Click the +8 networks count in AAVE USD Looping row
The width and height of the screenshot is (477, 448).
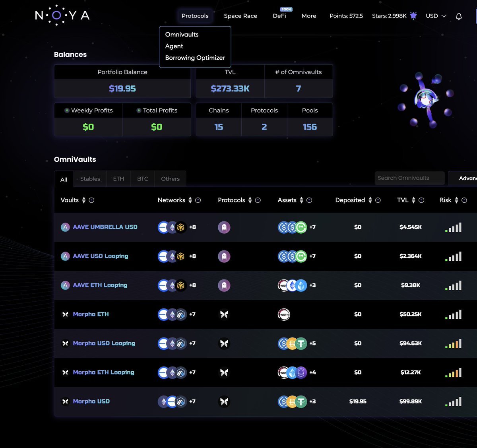[x=192, y=256]
